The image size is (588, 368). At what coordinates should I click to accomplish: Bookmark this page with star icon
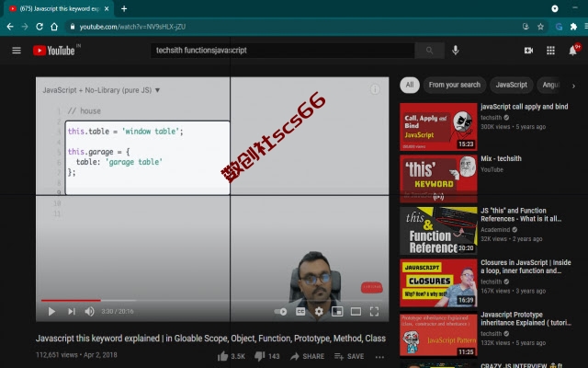click(540, 27)
